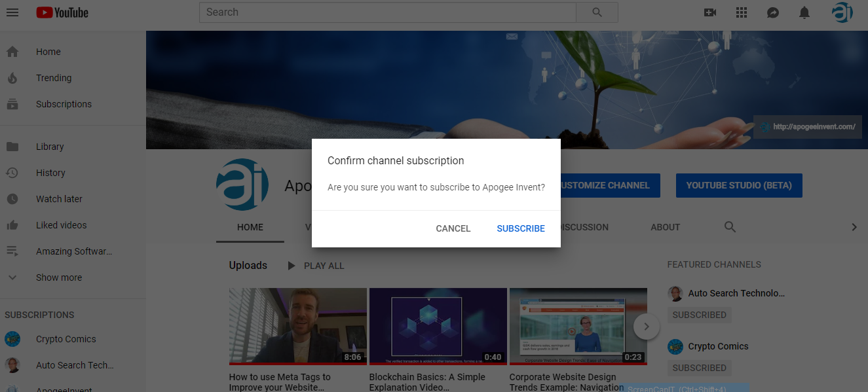Screen dimensions: 868x392
Task: Open the messages share icon
Action: pos(773,12)
